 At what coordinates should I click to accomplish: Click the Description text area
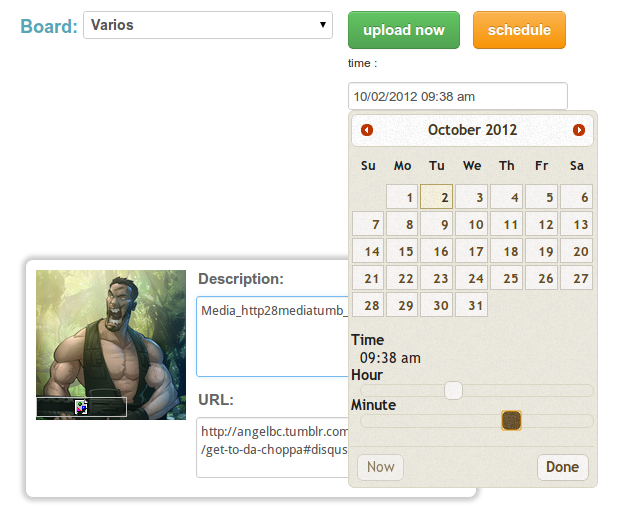272,335
